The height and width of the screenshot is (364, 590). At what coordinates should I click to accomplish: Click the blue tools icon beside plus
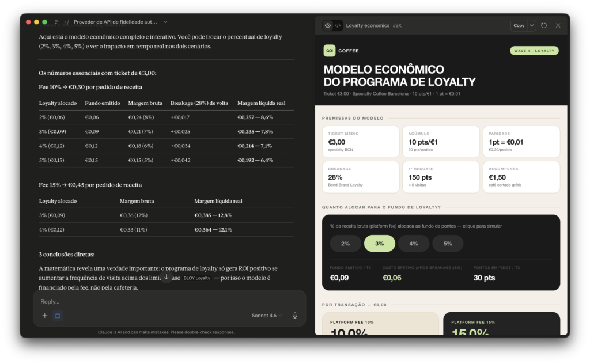point(57,316)
